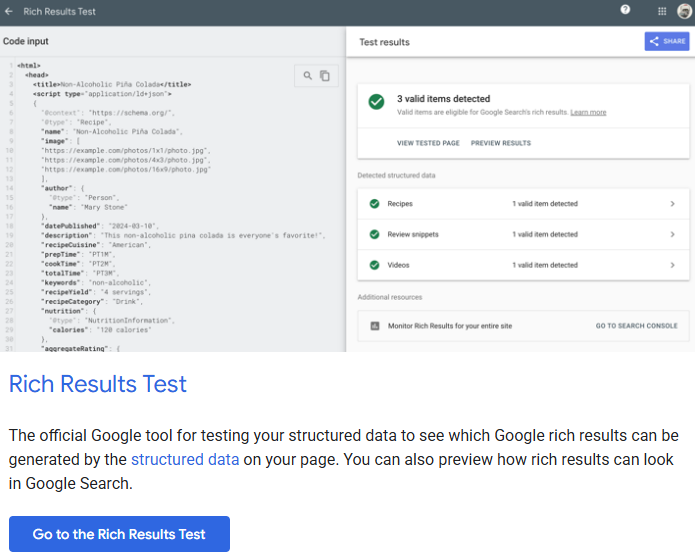Open the help question mark icon
Viewport: 695px width, 559px height.
tap(626, 10)
